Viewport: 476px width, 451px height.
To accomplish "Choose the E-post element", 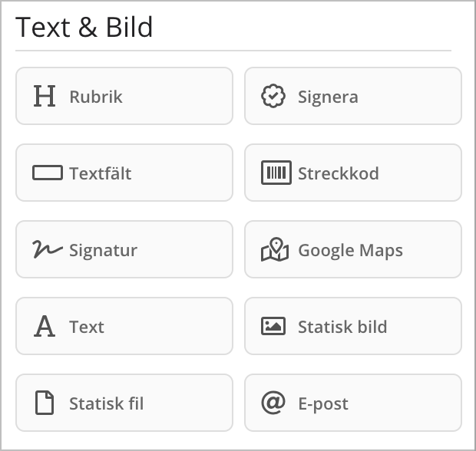I will point(353,403).
